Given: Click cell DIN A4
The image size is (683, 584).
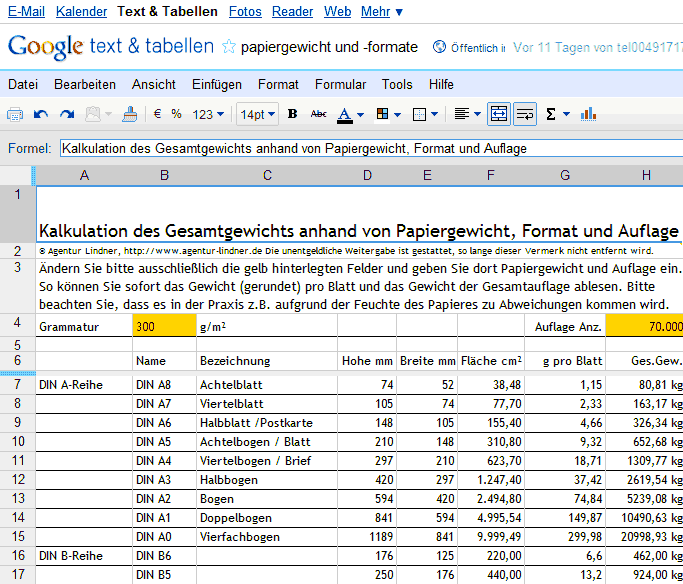Looking at the screenshot, I should point(164,461).
